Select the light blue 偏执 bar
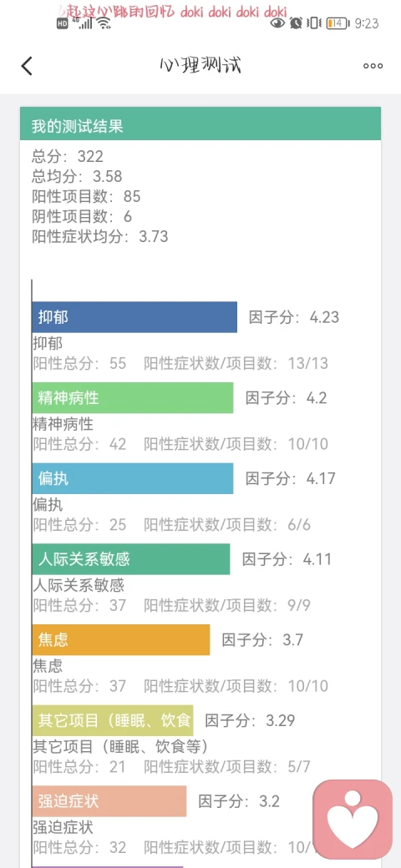Screen dimensions: 401x868 (132, 478)
